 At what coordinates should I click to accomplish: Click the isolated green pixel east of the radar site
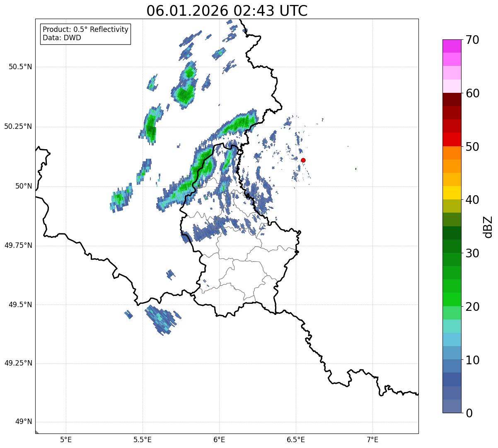coord(356,169)
